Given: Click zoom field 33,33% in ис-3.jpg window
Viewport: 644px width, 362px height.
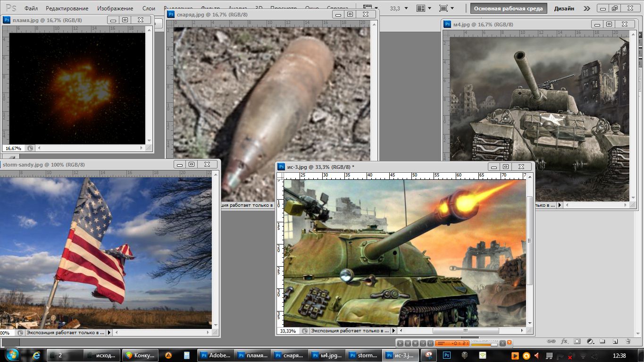Looking at the screenshot, I should click(288, 331).
